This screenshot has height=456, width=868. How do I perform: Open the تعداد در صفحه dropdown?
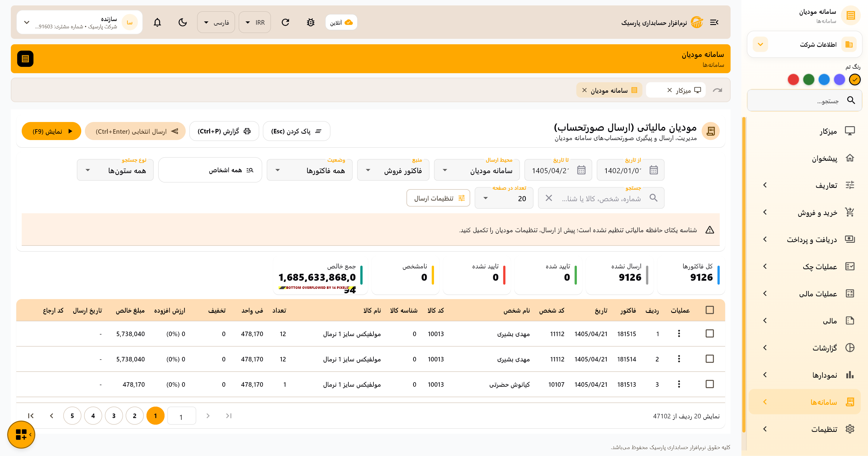[504, 198]
